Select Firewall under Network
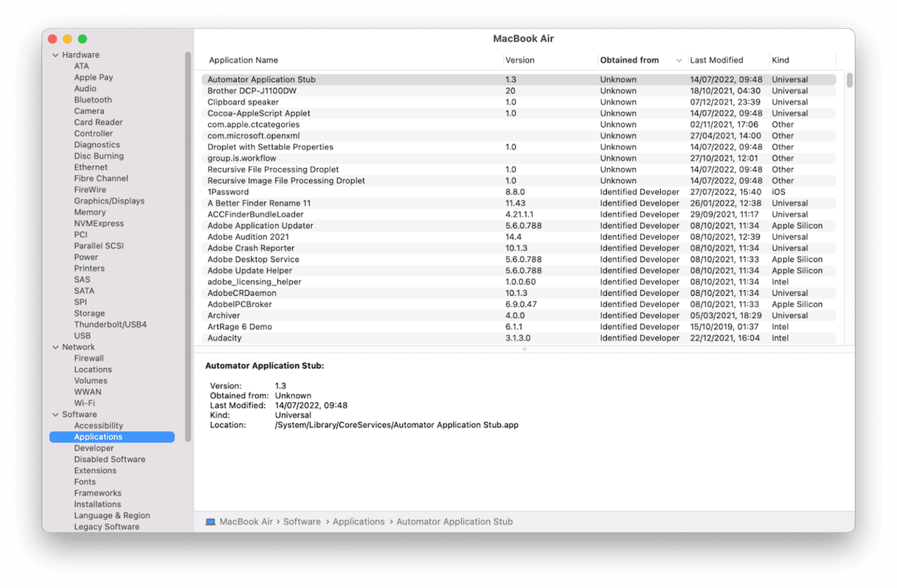The image size is (897, 588). click(89, 359)
